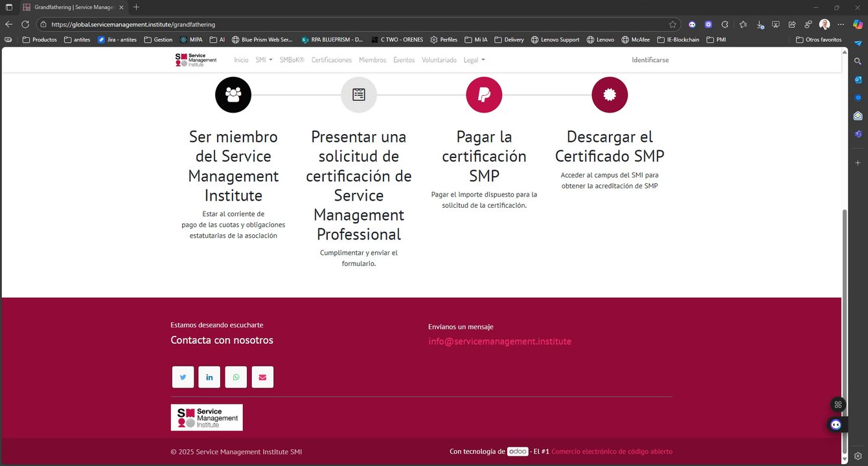
Task: Open a new browser tab
Action: point(136,7)
